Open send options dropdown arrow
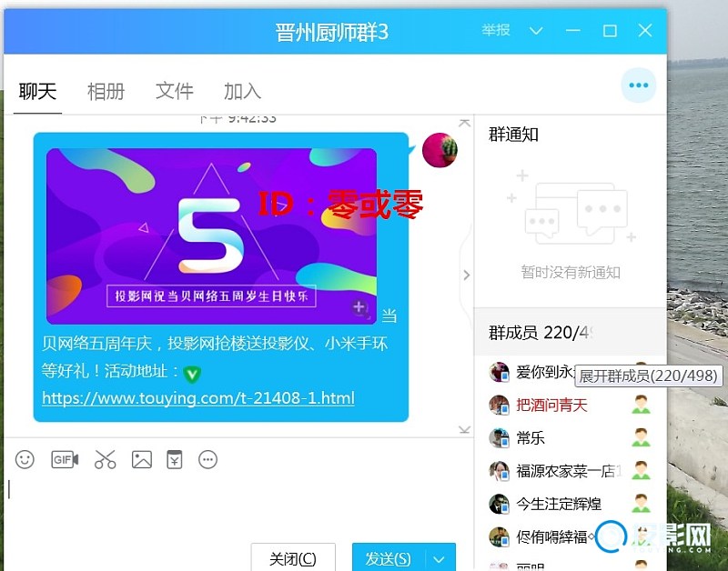The height and width of the screenshot is (571, 728). [439, 559]
